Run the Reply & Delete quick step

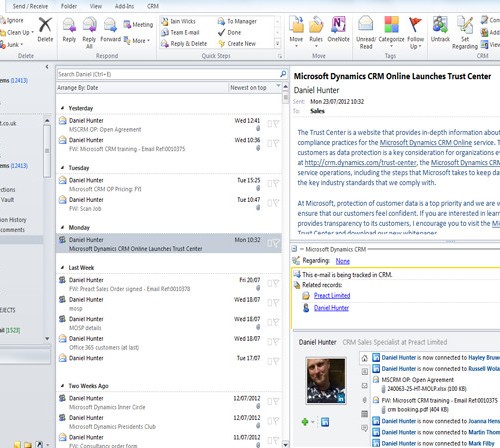coord(184,44)
